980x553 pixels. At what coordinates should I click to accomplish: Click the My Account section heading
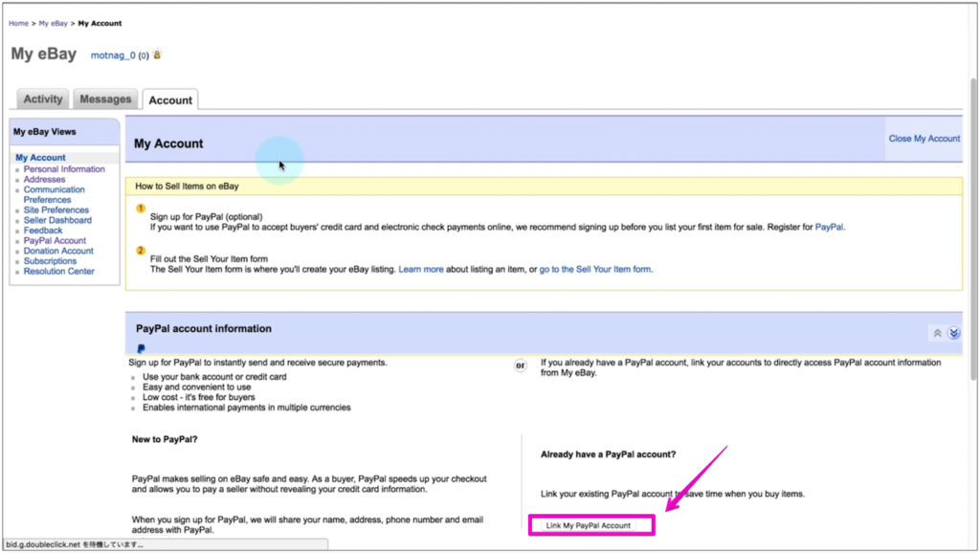[168, 144]
